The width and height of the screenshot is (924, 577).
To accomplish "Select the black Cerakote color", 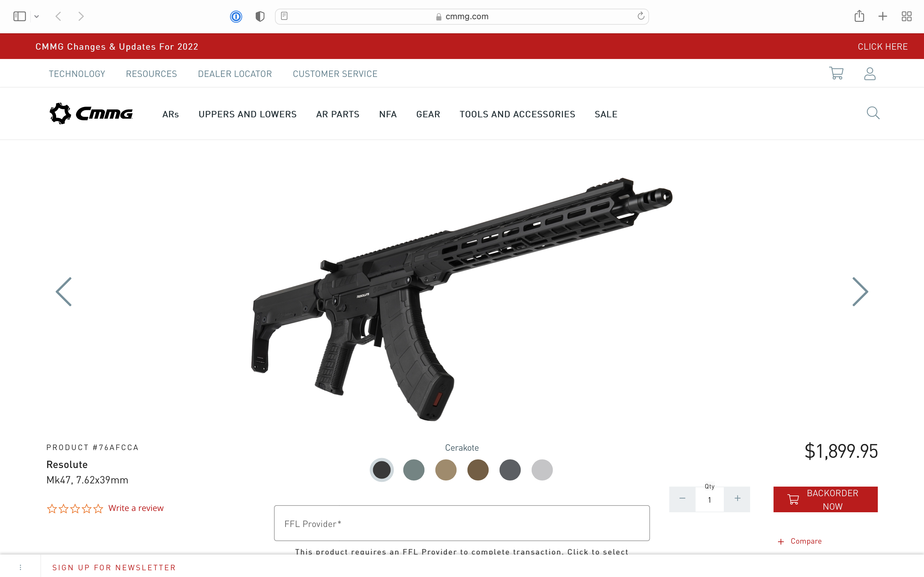I will point(381,470).
